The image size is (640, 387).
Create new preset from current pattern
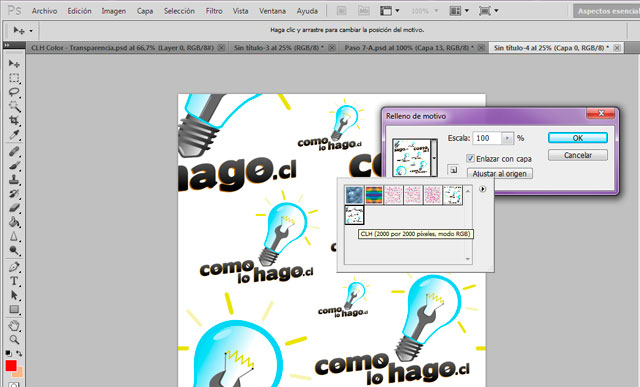pos(453,169)
